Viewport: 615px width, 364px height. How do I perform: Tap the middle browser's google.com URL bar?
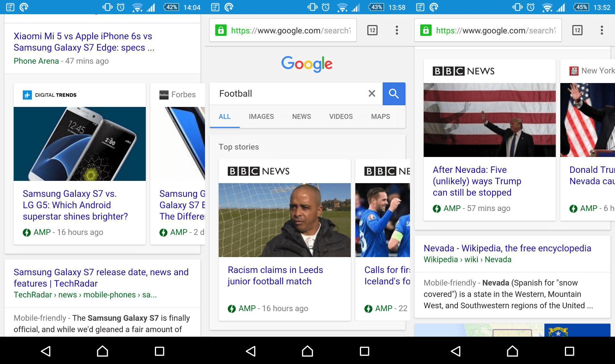click(283, 30)
